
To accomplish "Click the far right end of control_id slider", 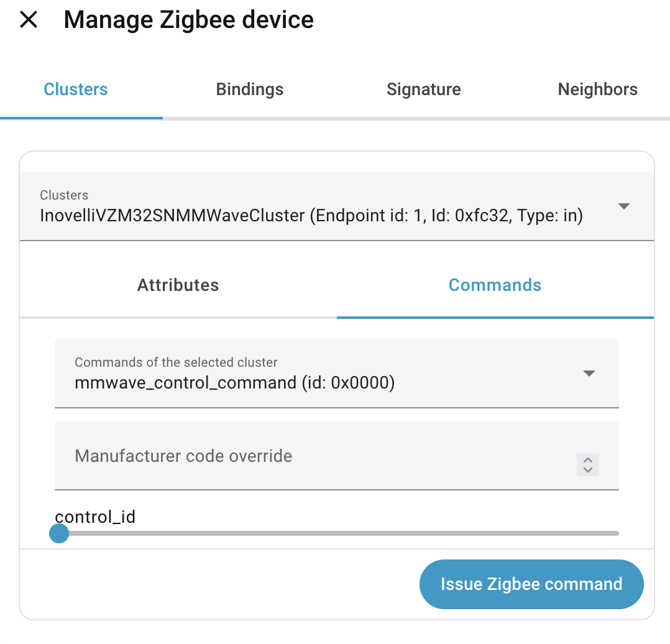I will 617,533.
